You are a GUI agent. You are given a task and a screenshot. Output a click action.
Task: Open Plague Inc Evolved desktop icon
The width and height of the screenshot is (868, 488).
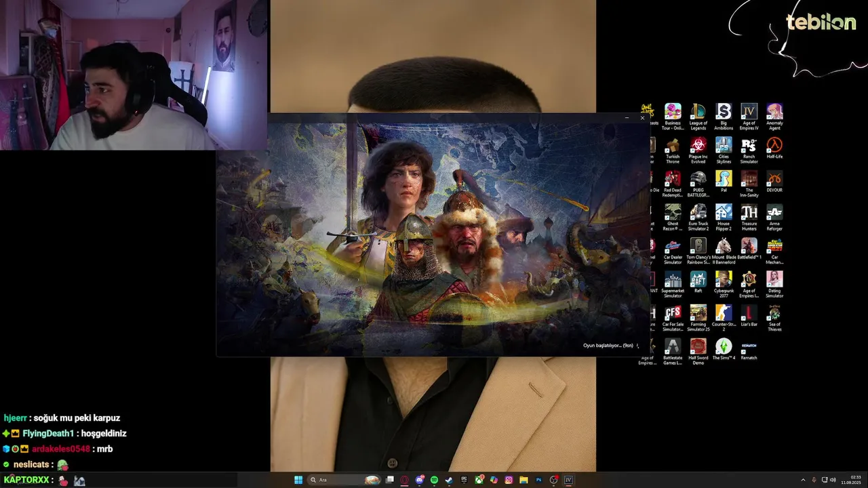point(698,150)
